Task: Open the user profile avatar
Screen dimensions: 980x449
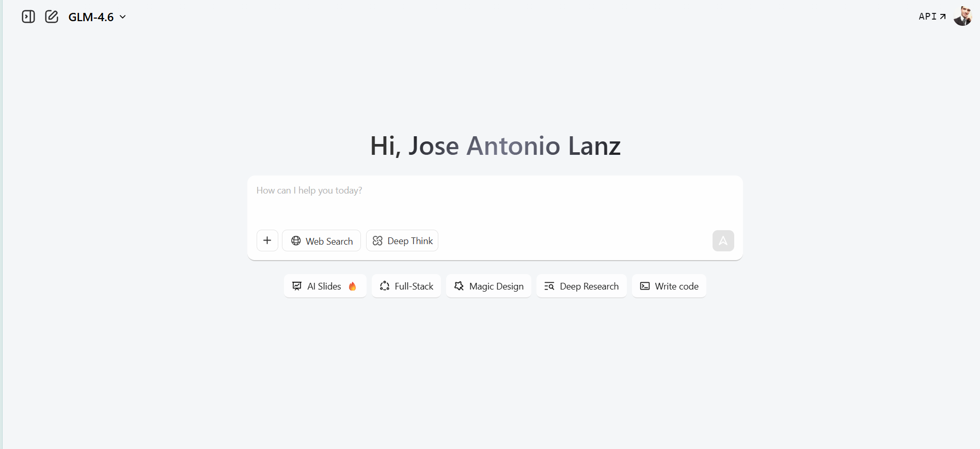Action: pos(962,16)
